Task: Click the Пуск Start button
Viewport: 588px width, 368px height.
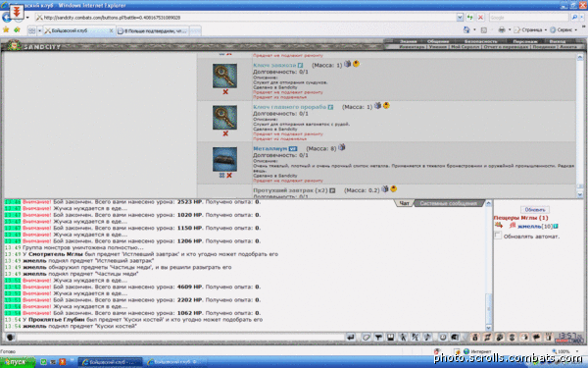Action: (17, 362)
